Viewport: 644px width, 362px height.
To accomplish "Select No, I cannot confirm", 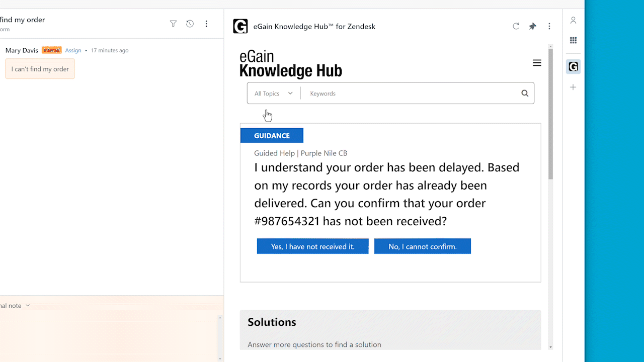I will (422, 246).
